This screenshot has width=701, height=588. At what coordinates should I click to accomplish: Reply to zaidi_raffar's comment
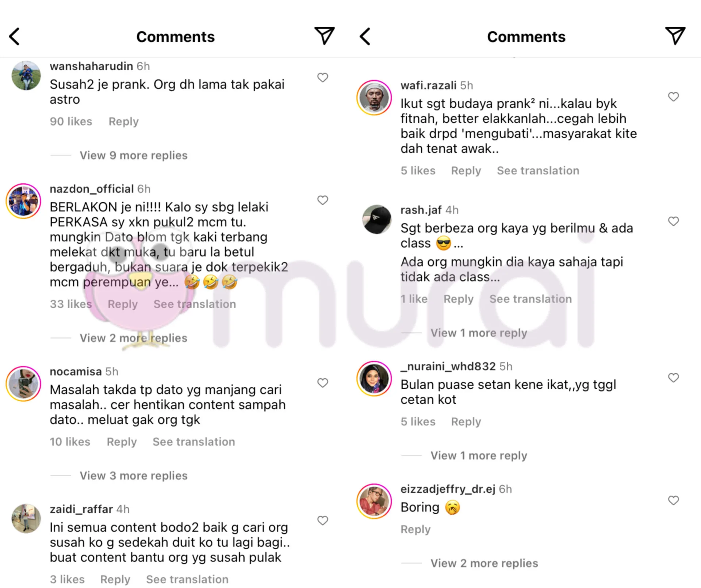(x=115, y=579)
